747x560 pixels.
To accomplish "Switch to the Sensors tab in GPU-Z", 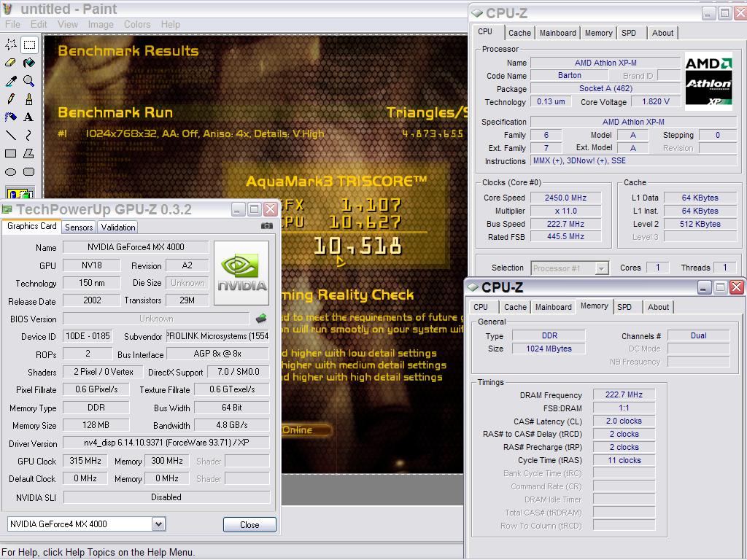I will pyautogui.click(x=79, y=227).
